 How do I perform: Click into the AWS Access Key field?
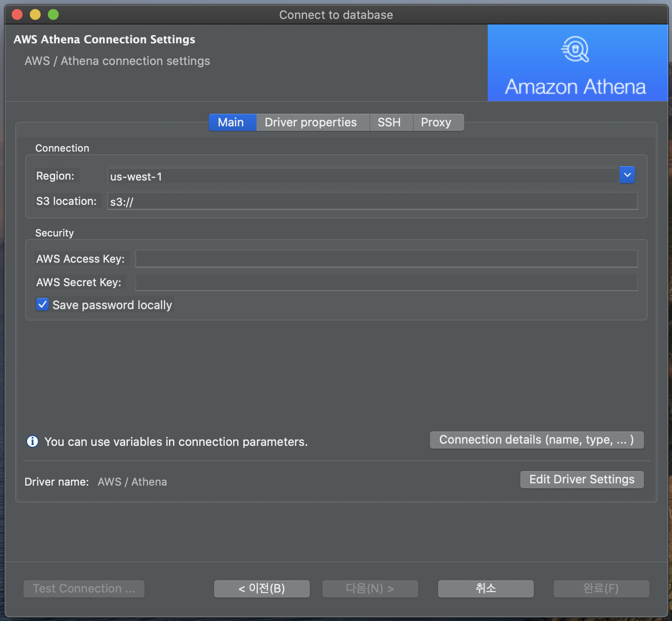click(387, 259)
